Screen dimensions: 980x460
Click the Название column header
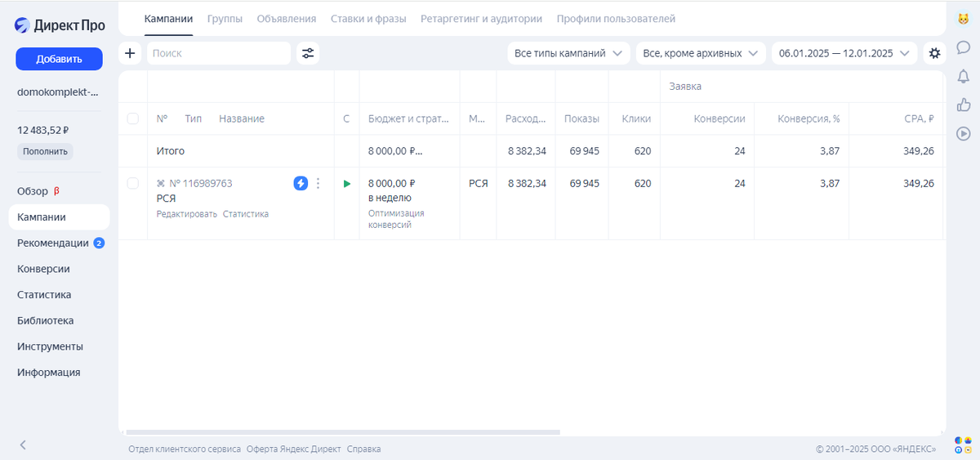(242, 119)
